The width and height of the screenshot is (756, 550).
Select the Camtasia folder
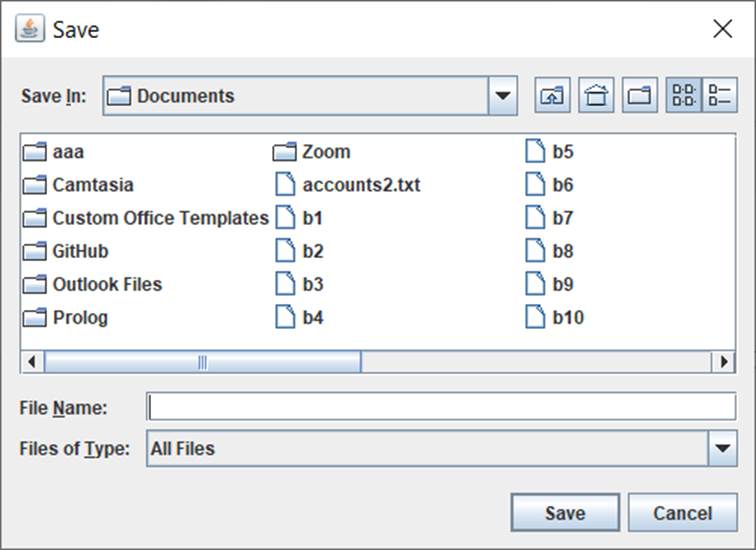pos(92,185)
